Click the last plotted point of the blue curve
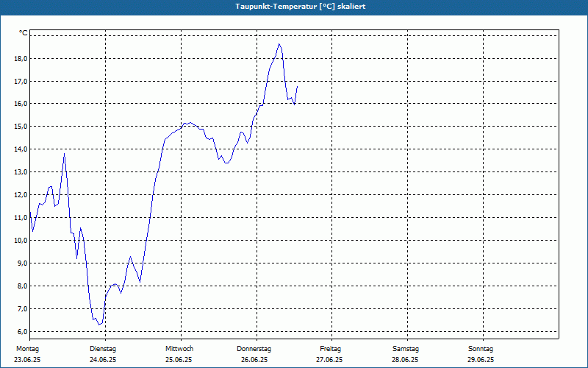 [x=298, y=86]
